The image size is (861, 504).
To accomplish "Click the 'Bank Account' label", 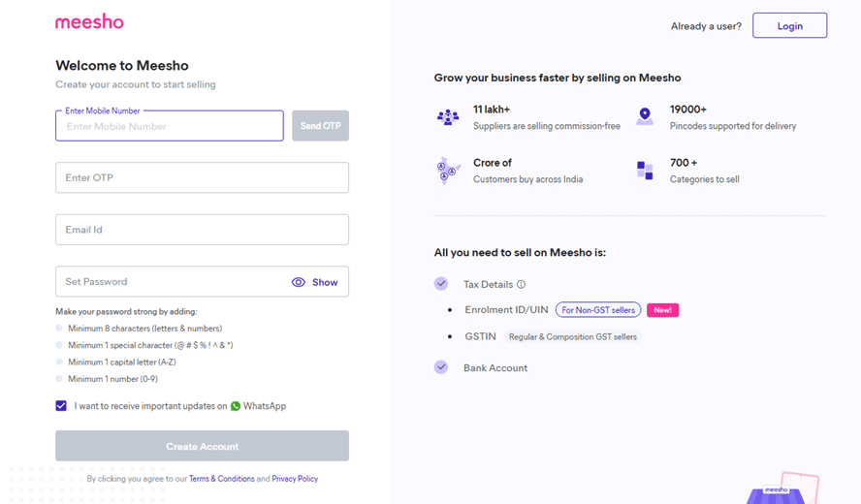I will click(x=495, y=368).
